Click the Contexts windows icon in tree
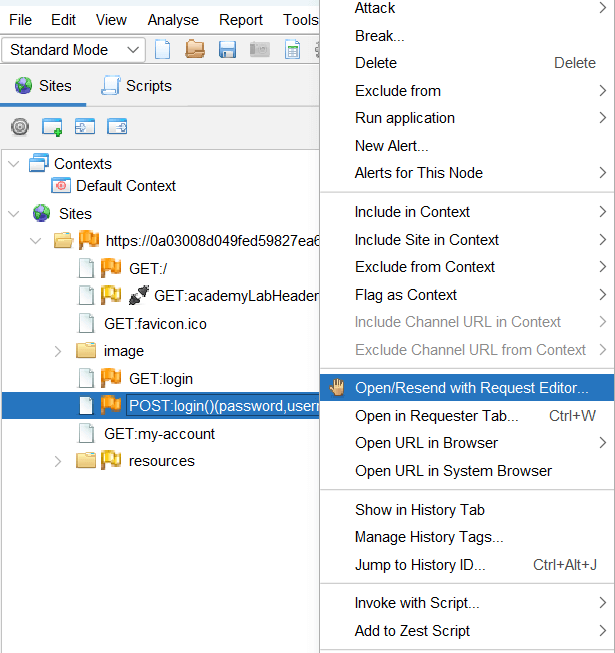The image size is (615, 653). (x=39, y=163)
